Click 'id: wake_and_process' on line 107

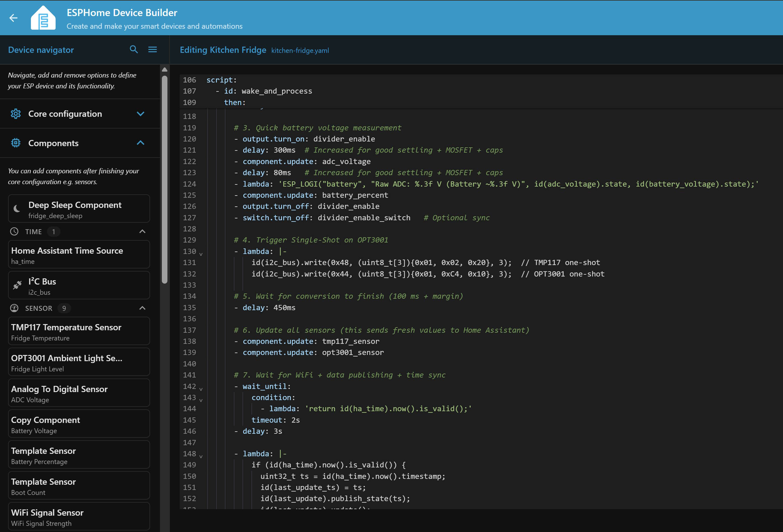(268, 91)
